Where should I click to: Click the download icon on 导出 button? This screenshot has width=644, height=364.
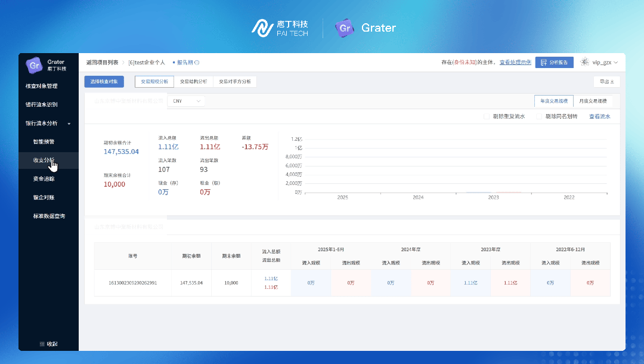point(612,82)
